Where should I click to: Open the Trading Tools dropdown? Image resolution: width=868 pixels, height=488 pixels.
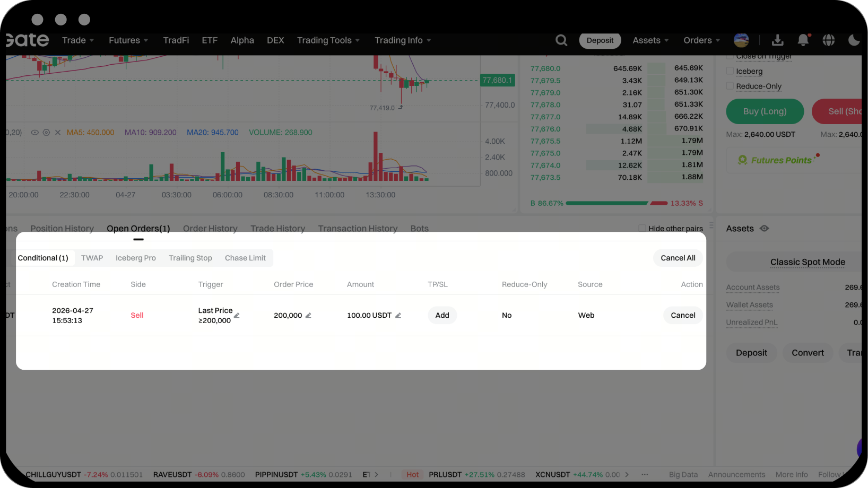pos(328,40)
